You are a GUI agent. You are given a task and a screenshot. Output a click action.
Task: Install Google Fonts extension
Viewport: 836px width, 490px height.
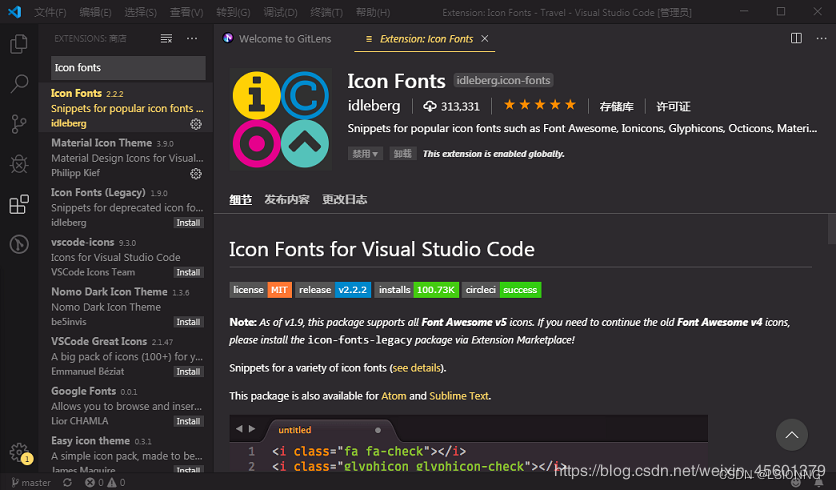[188, 421]
